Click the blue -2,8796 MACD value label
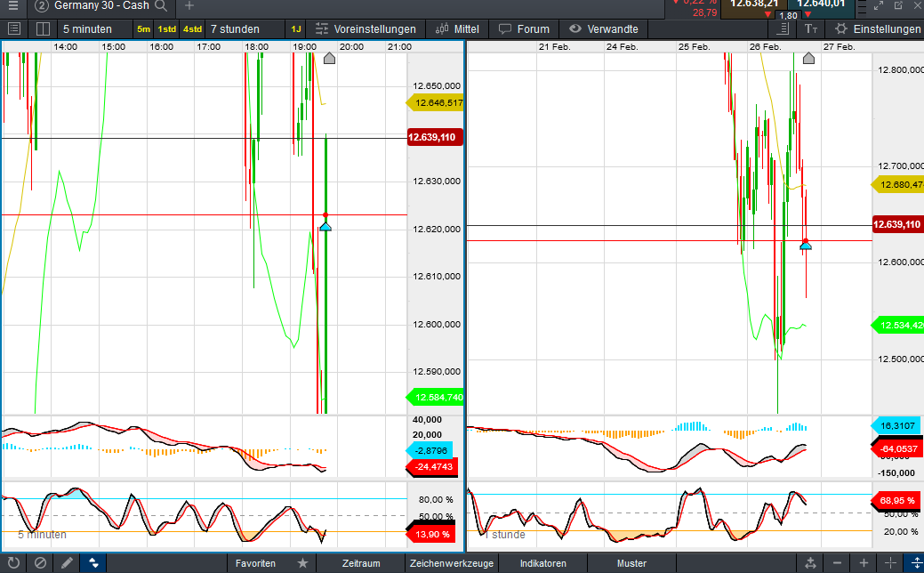 [430, 450]
